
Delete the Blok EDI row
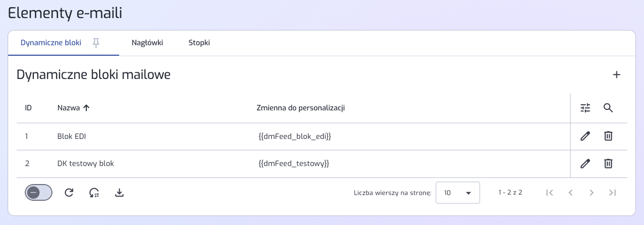608,136
